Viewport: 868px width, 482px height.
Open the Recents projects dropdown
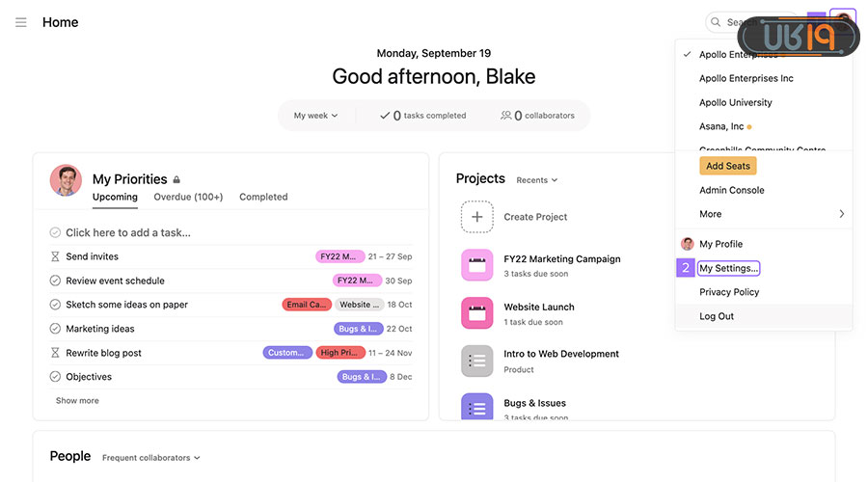pyautogui.click(x=536, y=180)
